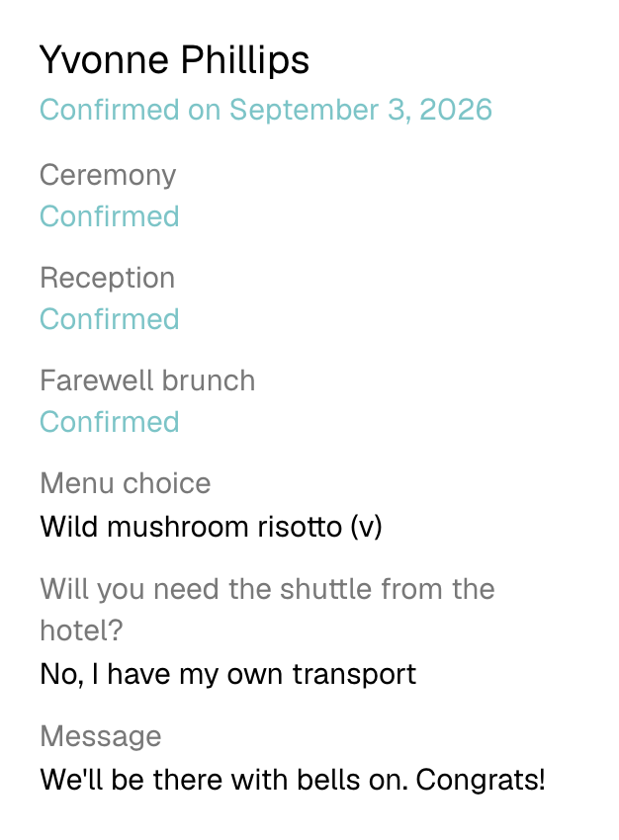619x840 pixels.
Task: Click the Menu choice label
Action: (126, 483)
